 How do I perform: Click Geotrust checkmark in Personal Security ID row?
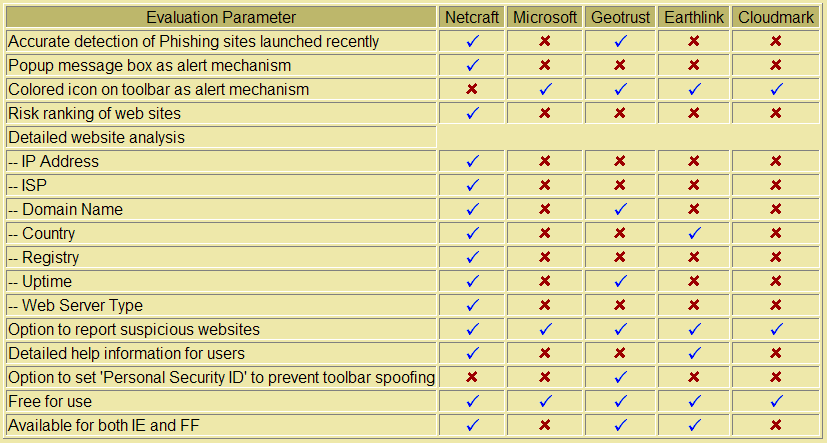(x=620, y=377)
